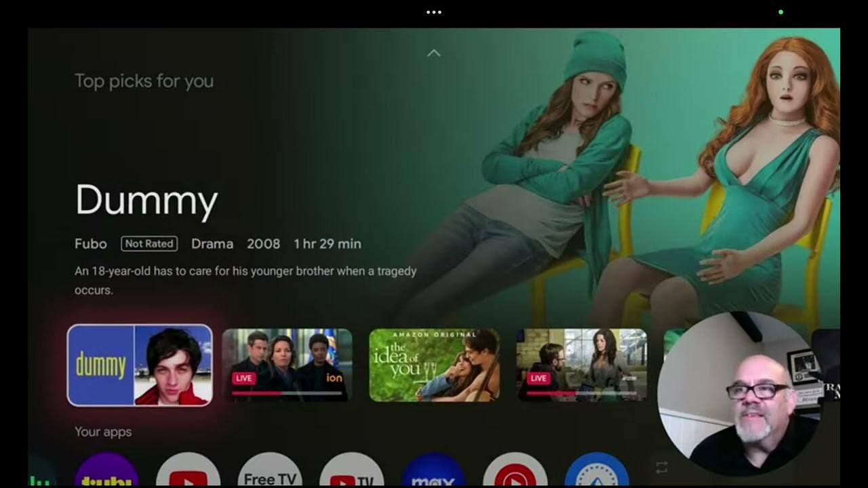Click the Your apps heading
This screenshot has height=488, width=868.
coord(103,432)
